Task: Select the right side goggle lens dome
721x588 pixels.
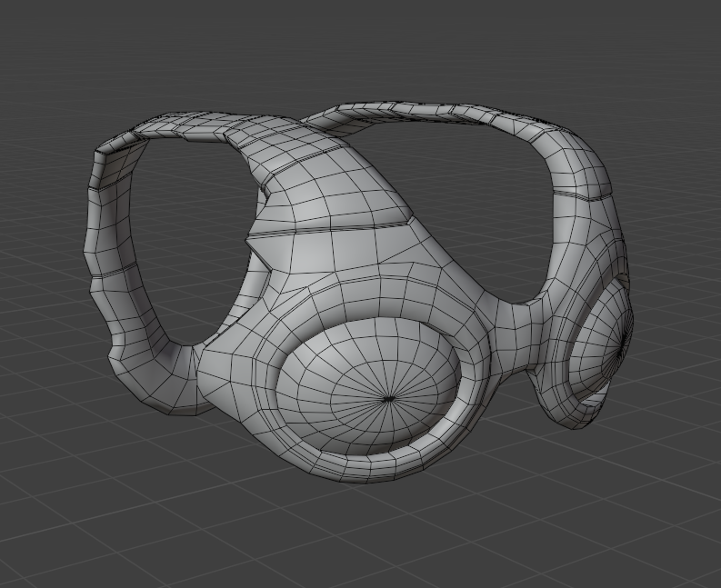Action: point(601,341)
